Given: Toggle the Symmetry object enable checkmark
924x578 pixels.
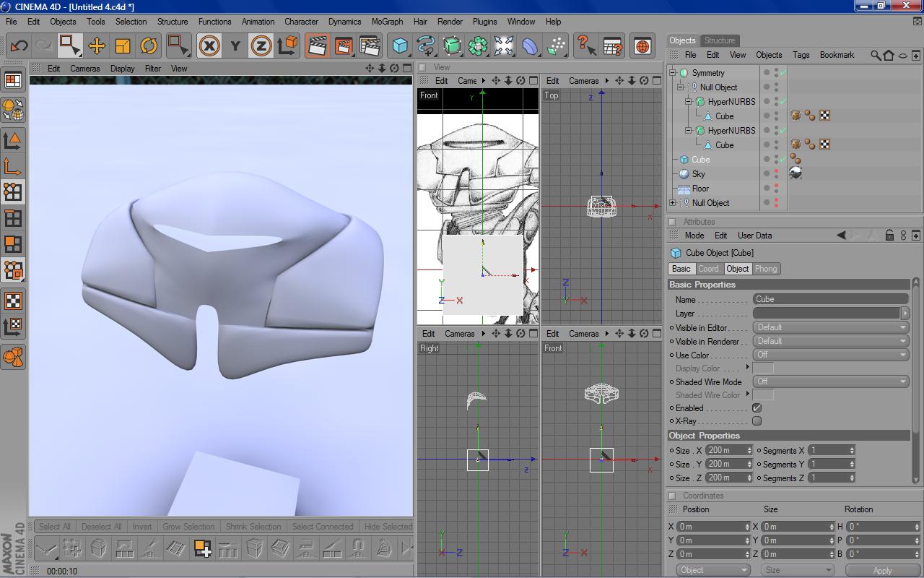Looking at the screenshot, I should coord(783,72).
